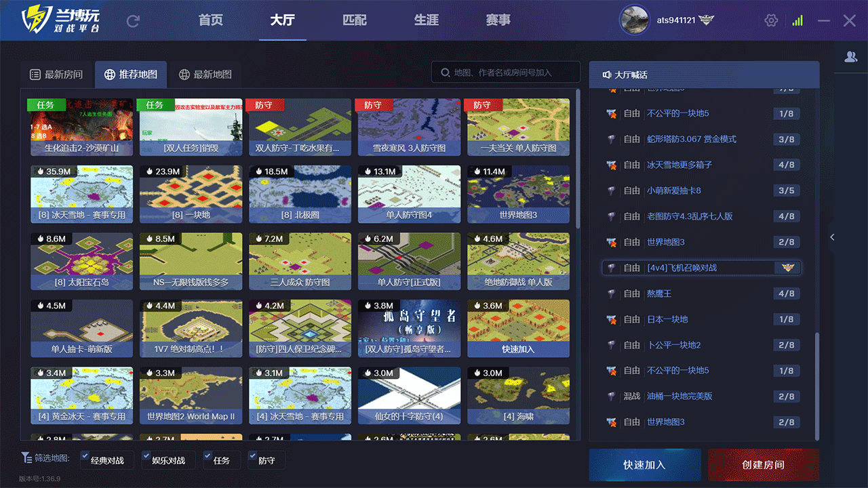The height and width of the screenshot is (488, 868).
Task: Open the friends panel icon on the right
Action: point(852,57)
